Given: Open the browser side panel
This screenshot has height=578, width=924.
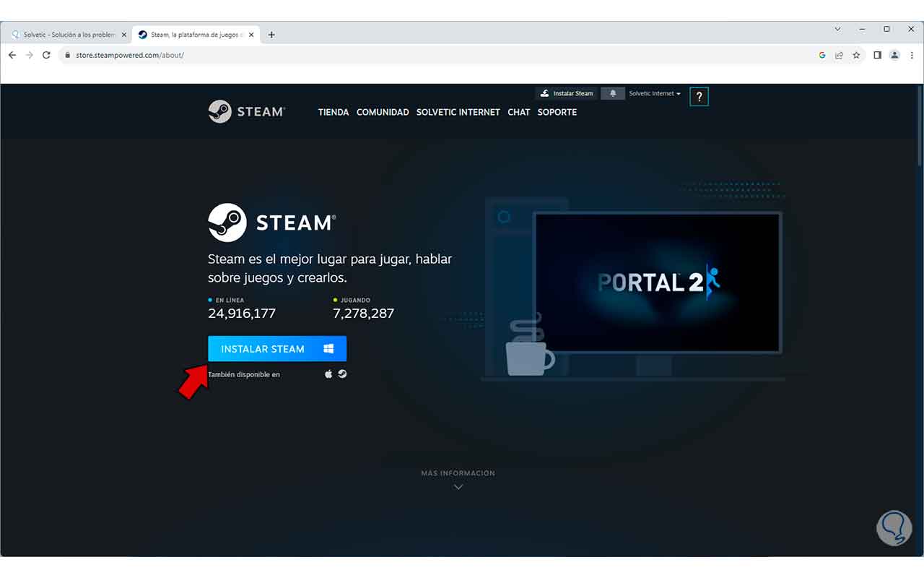Looking at the screenshot, I should pyautogui.click(x=878, y=55).
